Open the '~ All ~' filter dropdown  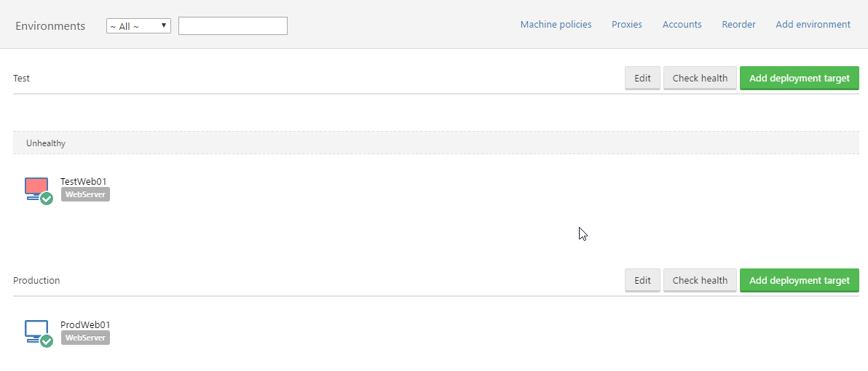click(x=138, y=26)
